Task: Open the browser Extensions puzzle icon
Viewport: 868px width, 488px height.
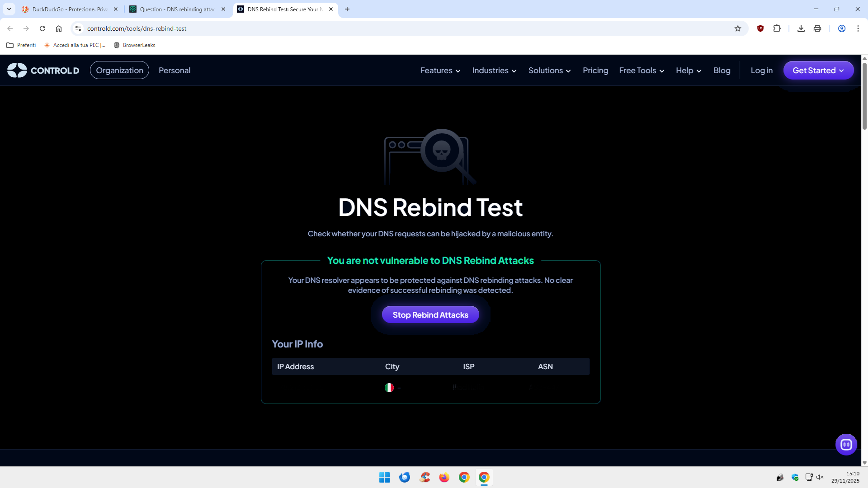Action: [x=777, y=28]
